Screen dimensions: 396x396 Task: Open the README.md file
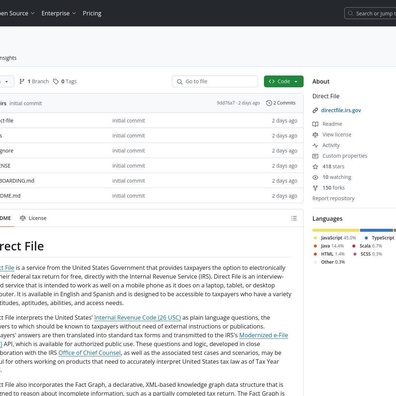click(x=10, y=196)
